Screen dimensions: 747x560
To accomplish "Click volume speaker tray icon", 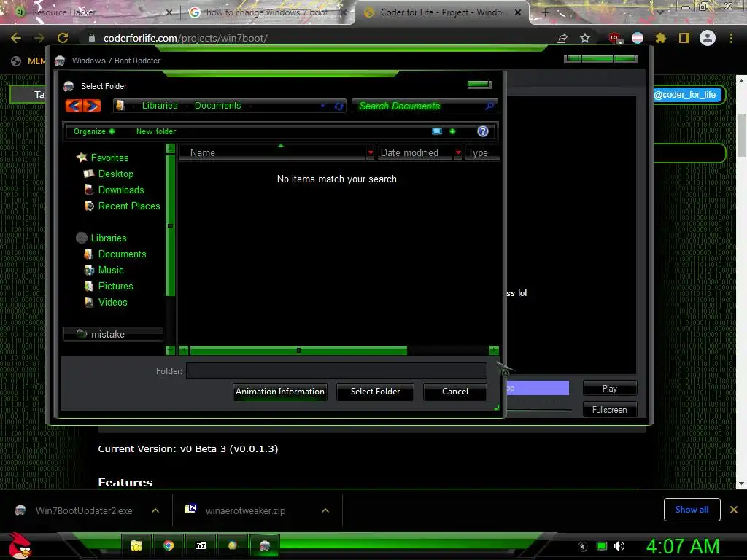I will (x=619, y=546).
